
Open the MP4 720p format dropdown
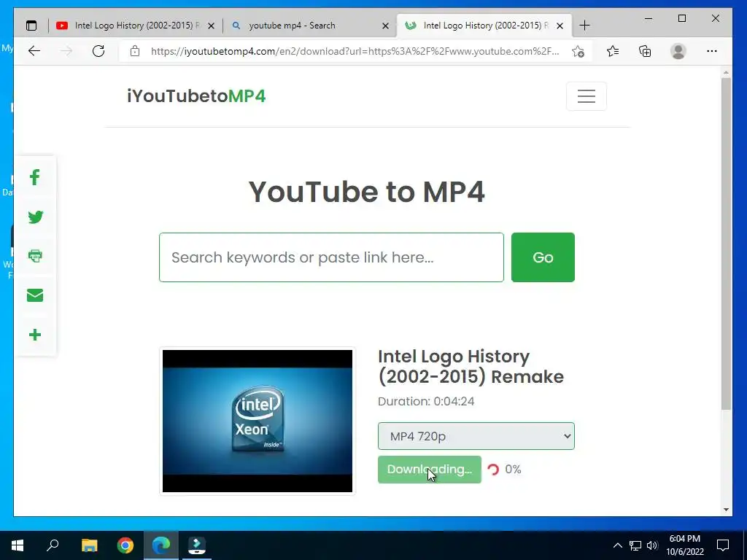point(476,436)
